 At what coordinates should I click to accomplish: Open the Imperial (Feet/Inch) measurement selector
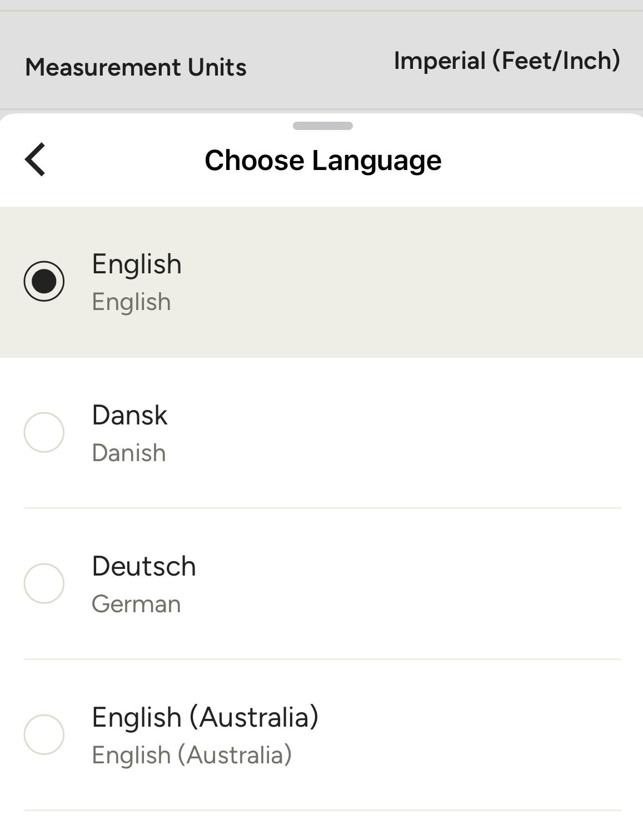pyautogui.click(x=506, y=61)
